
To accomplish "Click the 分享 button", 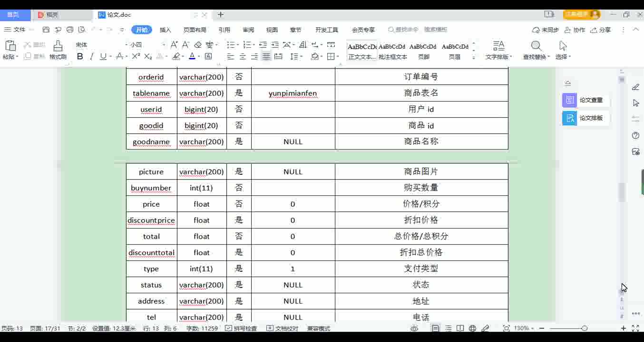I will [600, 30].
